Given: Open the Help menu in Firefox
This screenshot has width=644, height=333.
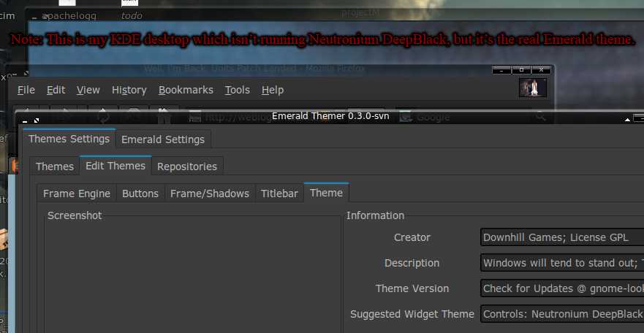Looking at the screenshot, I should (273, 90).
